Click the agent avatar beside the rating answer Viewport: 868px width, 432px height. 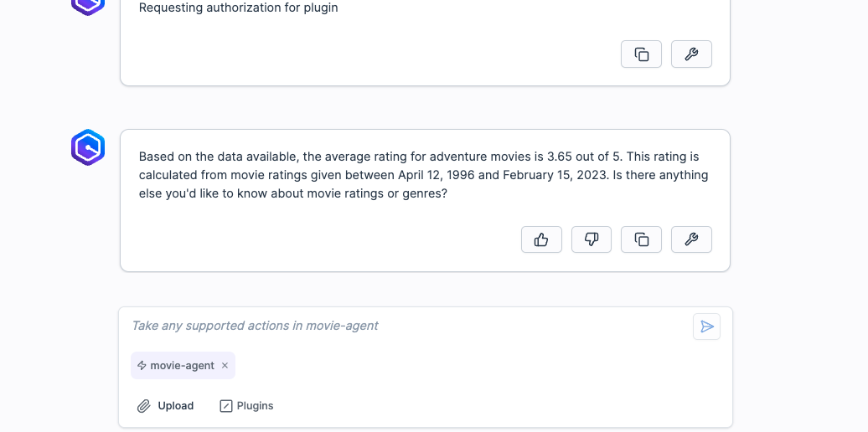(x=88, y=147)
